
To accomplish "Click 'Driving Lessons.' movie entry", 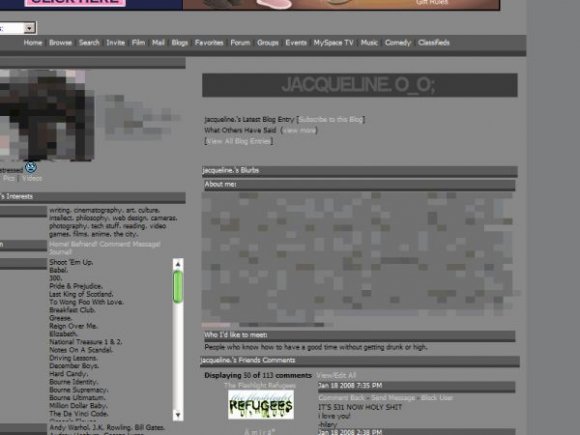I will pos(73,358).
